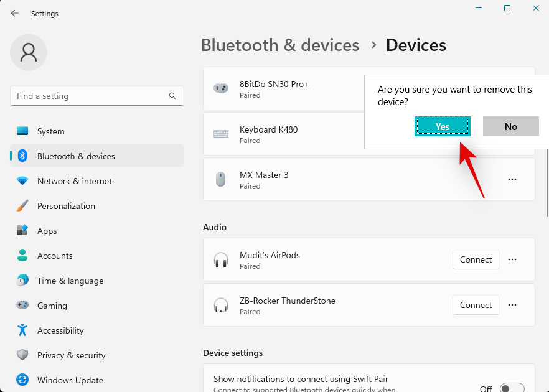Click the Find a setting search box
549x392 pixels.
pyautogui.click(x=90, y=96)
